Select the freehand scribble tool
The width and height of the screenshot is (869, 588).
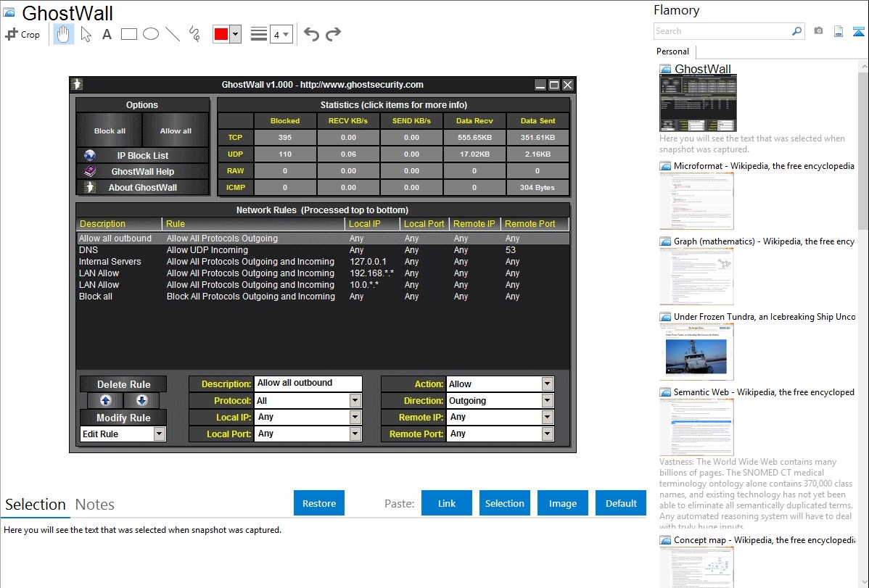194,34
